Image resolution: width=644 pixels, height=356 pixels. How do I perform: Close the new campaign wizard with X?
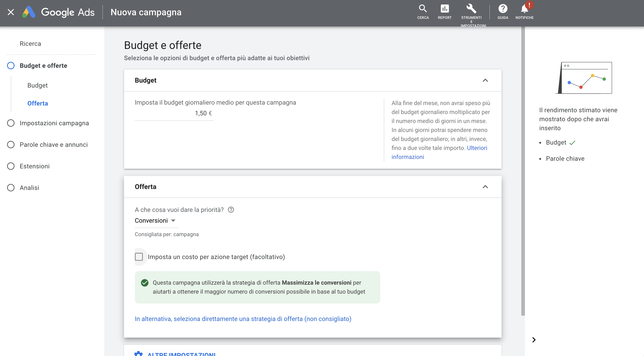pyautogui.click(x=11, y=12)
